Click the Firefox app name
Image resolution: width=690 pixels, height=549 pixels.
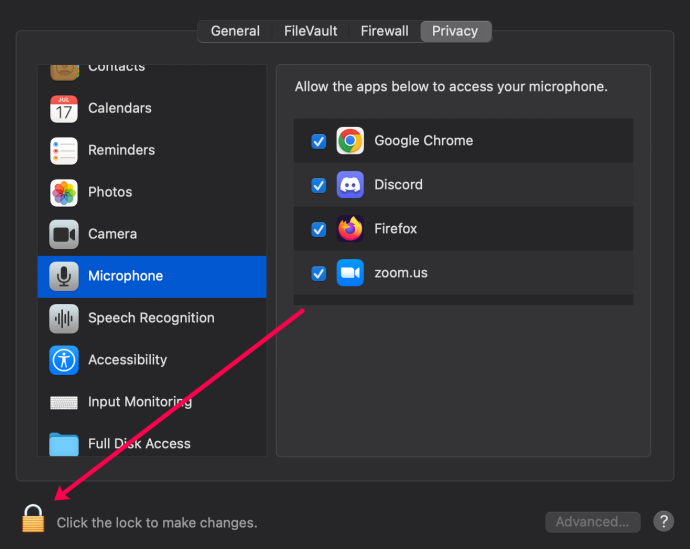(x=396, y=229)
